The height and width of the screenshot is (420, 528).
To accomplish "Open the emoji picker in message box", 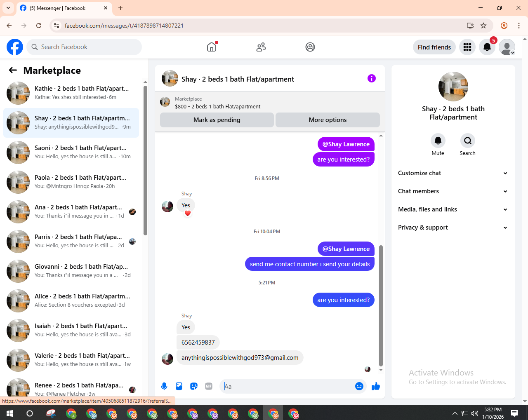I will pos(359,386).
